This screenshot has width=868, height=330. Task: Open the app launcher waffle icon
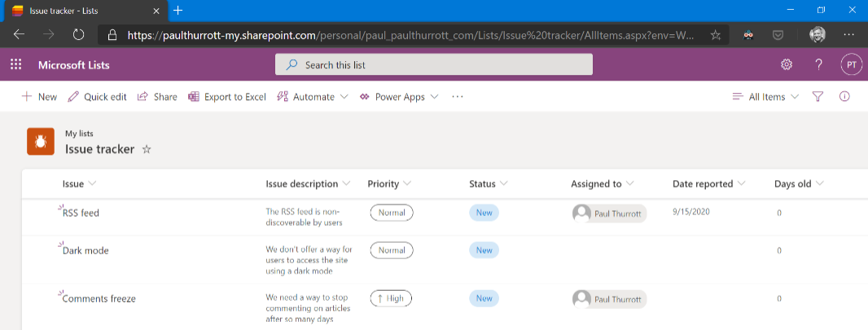click(16, 65)
